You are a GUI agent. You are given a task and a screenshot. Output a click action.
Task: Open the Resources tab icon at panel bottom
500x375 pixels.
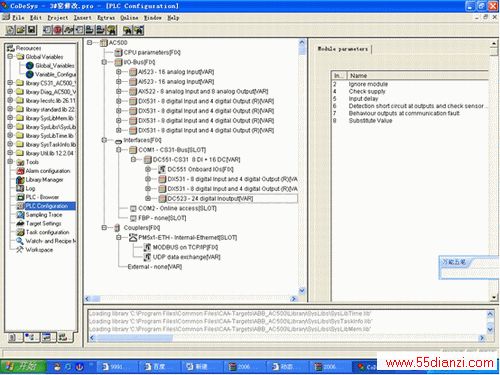[63, 337]
